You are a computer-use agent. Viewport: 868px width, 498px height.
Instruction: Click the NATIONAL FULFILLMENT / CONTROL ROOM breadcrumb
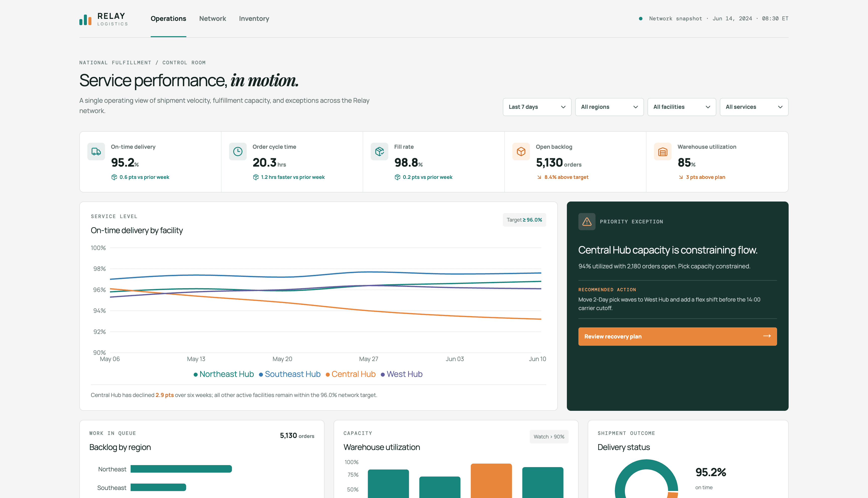click(143, 63)
